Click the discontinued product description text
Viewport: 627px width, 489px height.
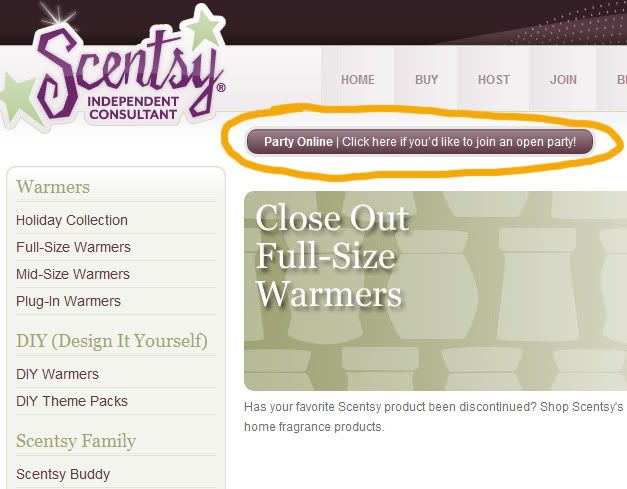[x=435, y=417]
